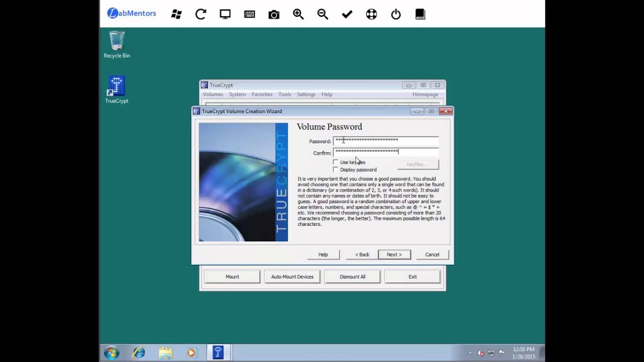
Task: Open File Explorer folder icon in taskbar
Action: tap(166, 352)
